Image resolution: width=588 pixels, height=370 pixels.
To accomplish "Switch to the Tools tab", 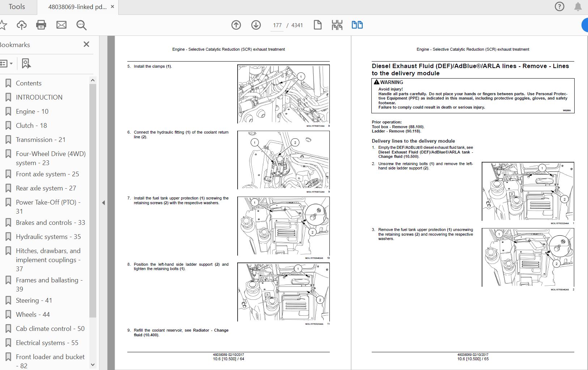I will click(17, 7).
